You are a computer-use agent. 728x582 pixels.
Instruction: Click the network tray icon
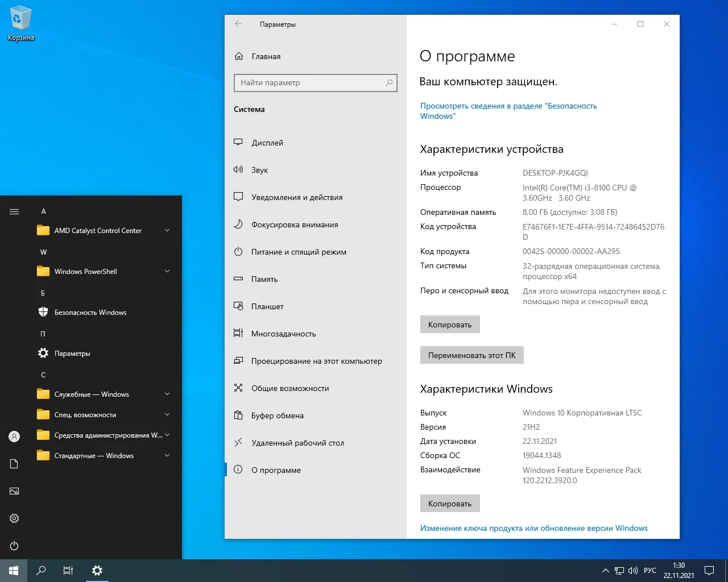pyautogui.click(x=619, y=571)
